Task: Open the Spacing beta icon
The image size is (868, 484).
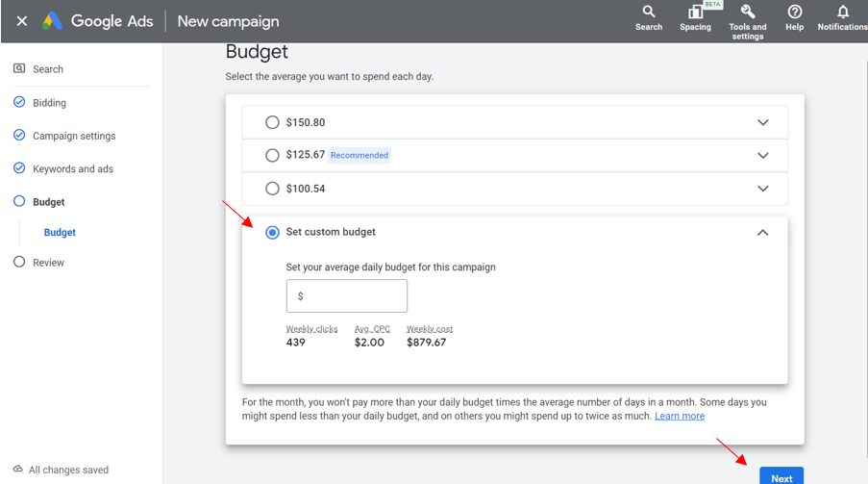Action: pos(695,13)
